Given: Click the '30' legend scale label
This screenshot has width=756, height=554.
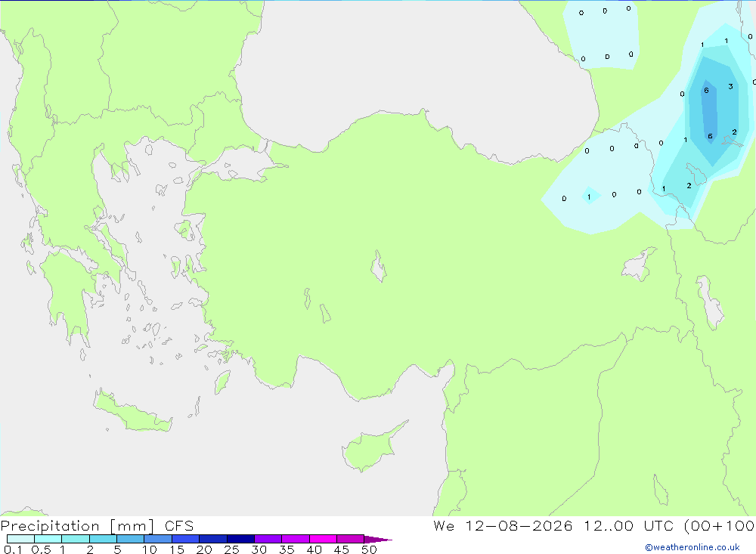Looking at the screenshot, I should click(x=259, y=549).
